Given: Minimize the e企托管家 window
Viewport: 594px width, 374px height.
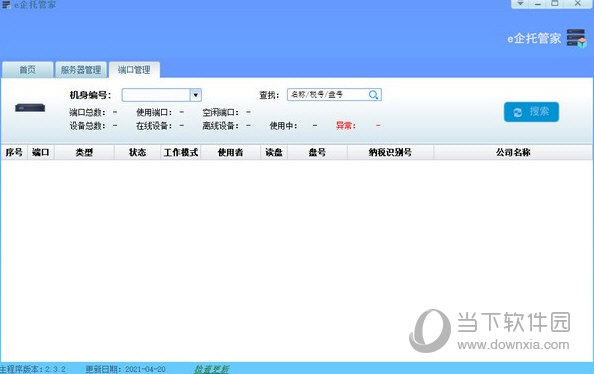Looking at the screenshot, I should [x=538, y=4].
